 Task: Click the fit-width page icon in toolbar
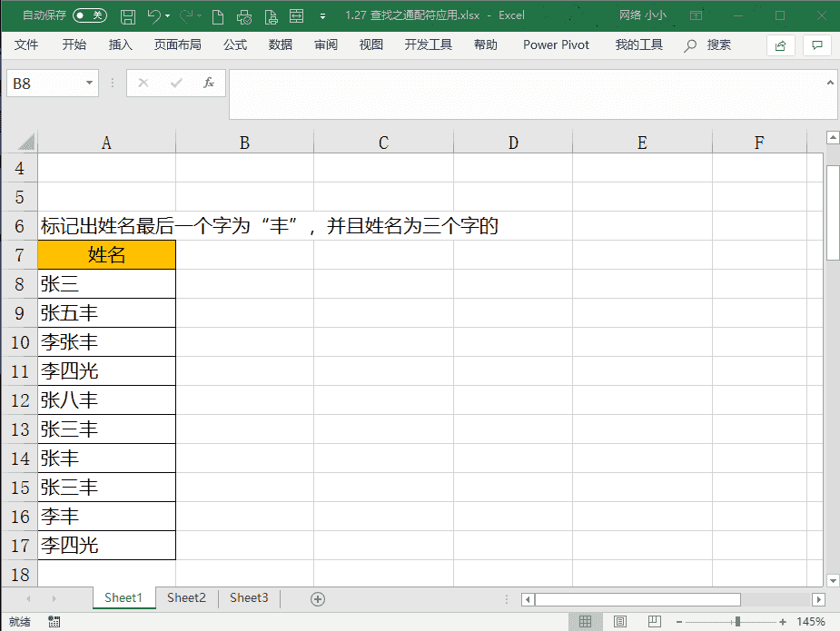pyautogui.click(x=296, y=16)
